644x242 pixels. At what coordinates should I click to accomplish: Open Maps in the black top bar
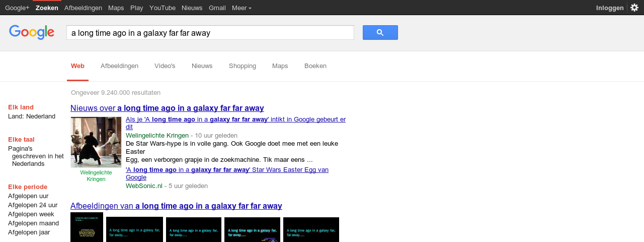coord(116,8)
